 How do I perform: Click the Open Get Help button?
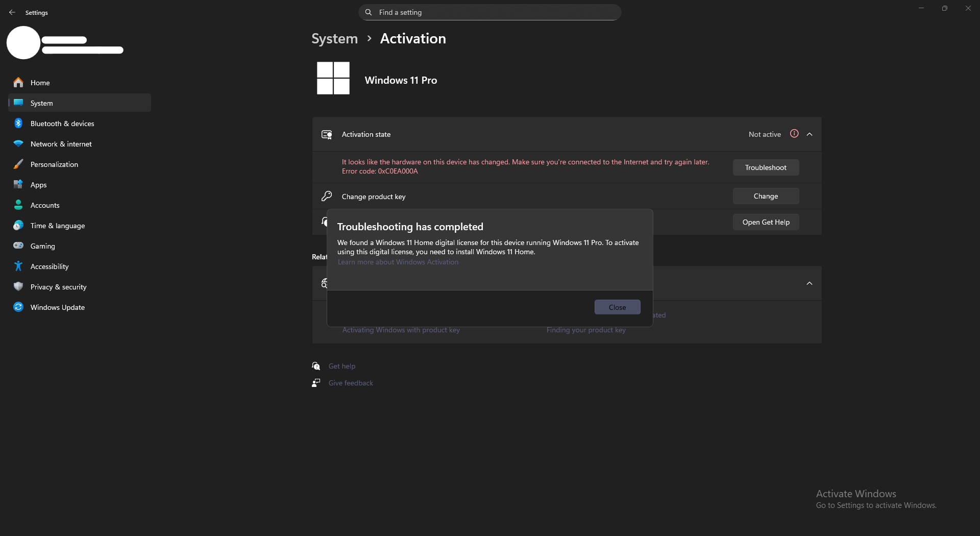pos(766,222)
